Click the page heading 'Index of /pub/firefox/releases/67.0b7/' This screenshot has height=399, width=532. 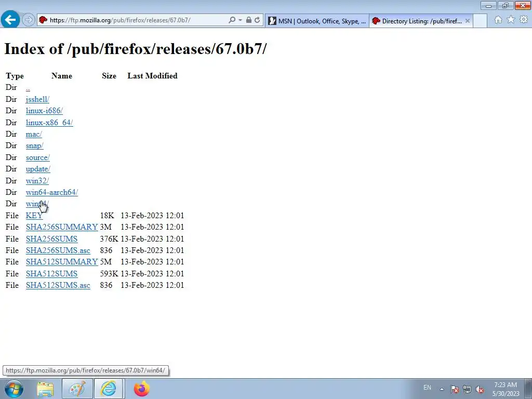pyautogui.click(x=136, y=49)
